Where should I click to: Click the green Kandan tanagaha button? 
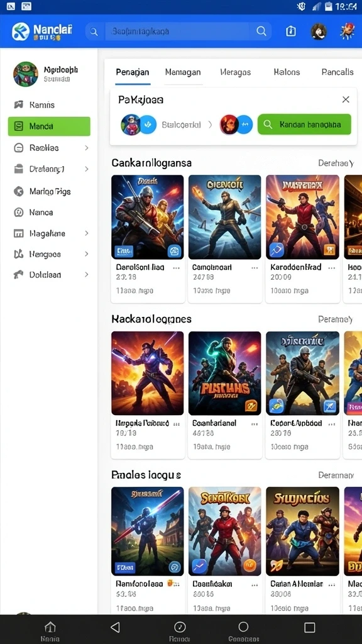305,125
